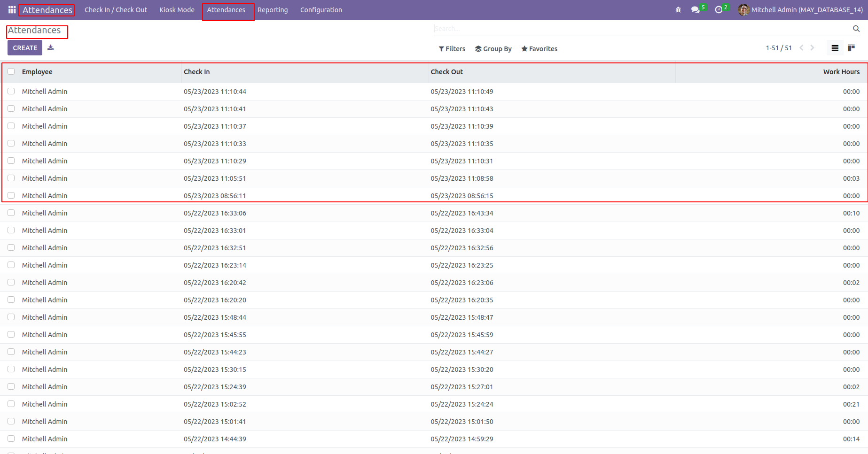Expand the Filters dropdown
The width and height of the screenshot is (868, 454).
pyautogui.click(x=452, y=49)
